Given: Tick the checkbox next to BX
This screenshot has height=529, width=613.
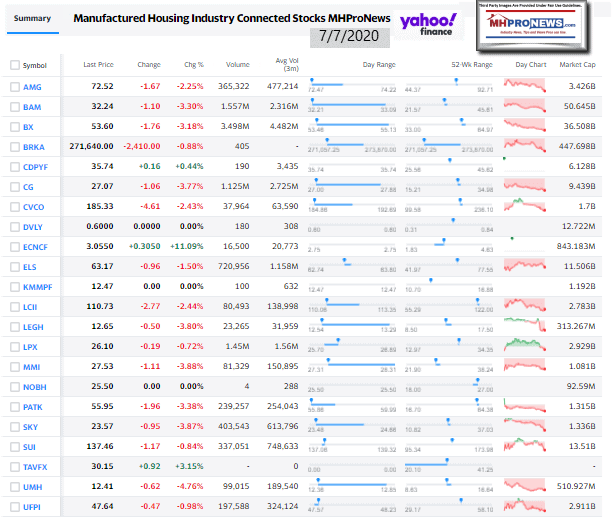Looking at the screenshot, I should [14, 127].
